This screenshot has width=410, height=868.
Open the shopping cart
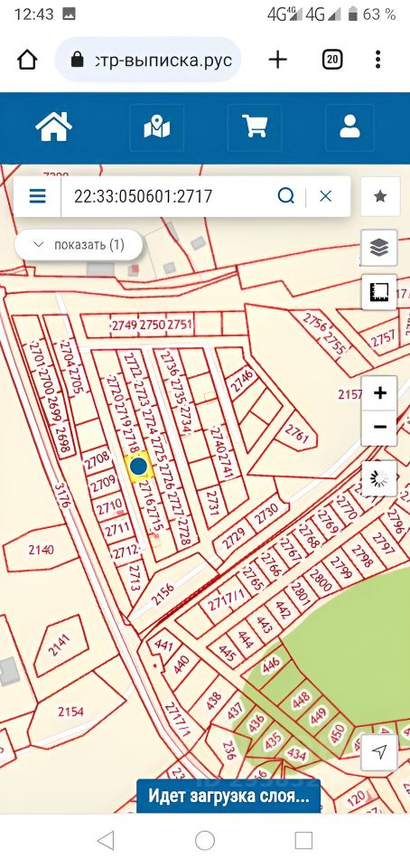[x=255, y=127]
